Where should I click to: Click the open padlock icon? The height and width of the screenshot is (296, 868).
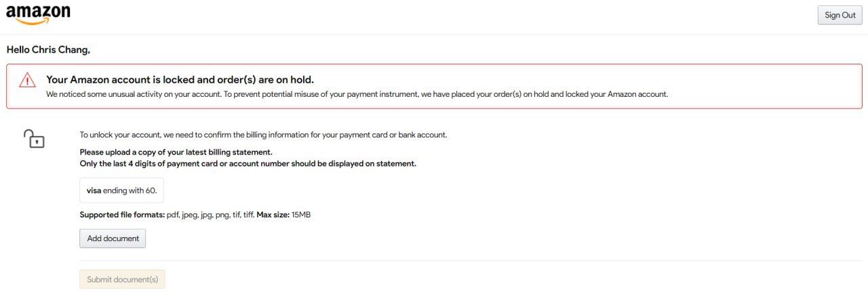tap(34, 138)
